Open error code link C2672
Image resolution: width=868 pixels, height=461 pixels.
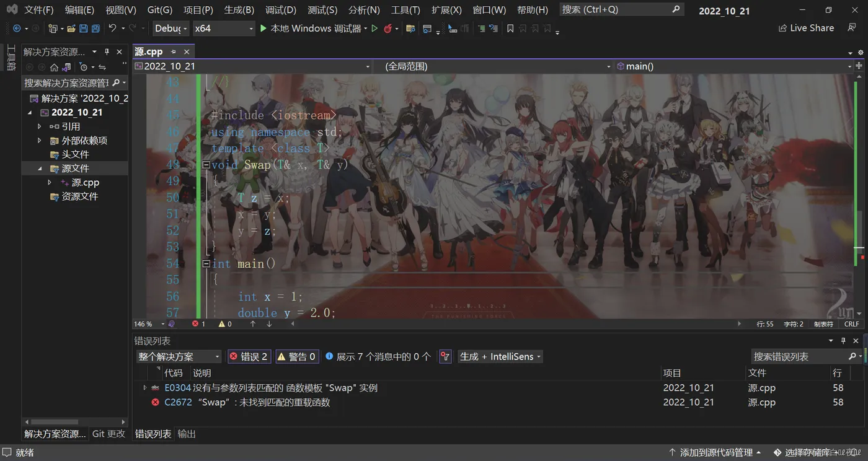(178, 402)
